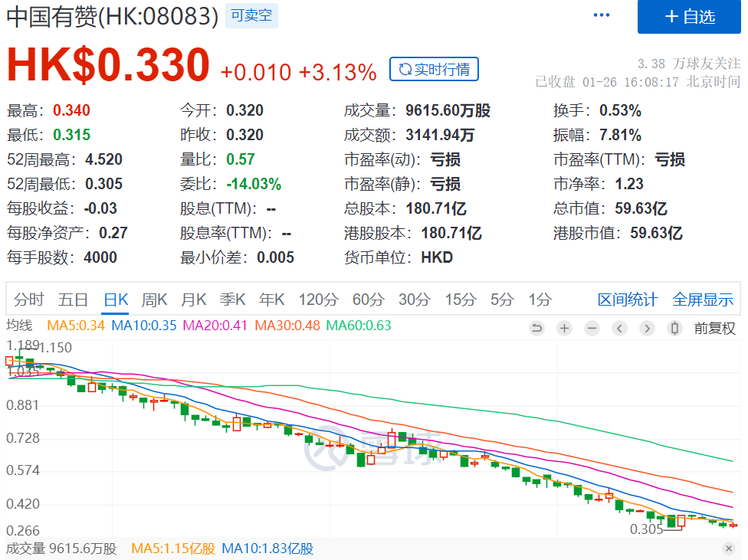
Task: Select the 15分 interval tab
Action: click(461, 300)
